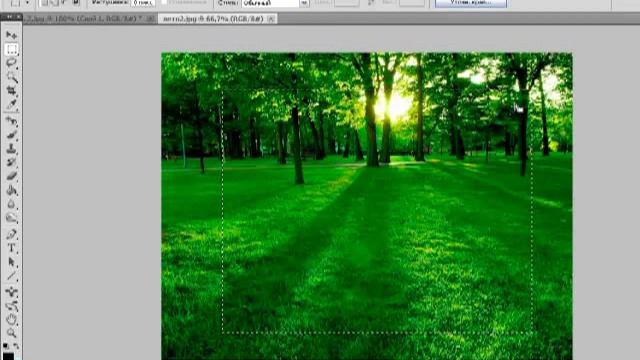Select the Brush tool

pos(11,135)
